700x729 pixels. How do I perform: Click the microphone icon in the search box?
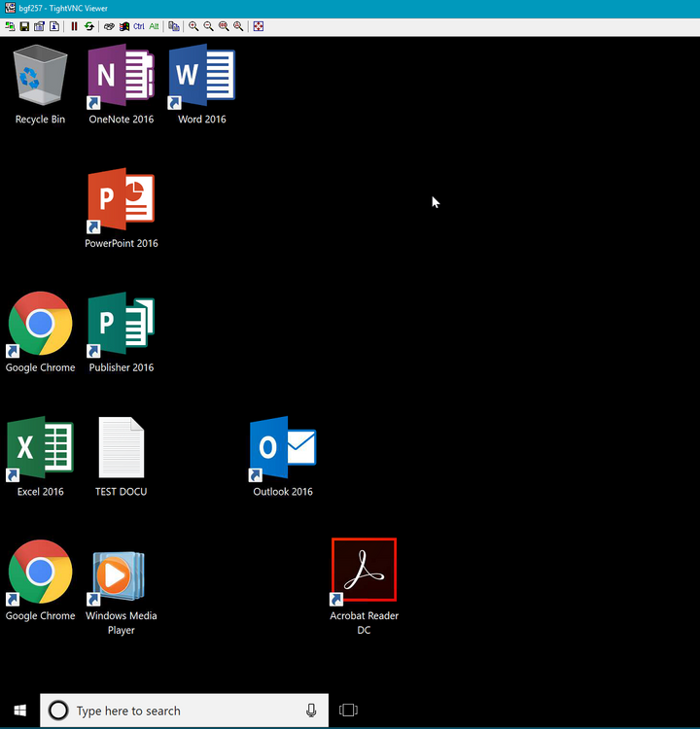pyautogui.click(x=311, y=711)
